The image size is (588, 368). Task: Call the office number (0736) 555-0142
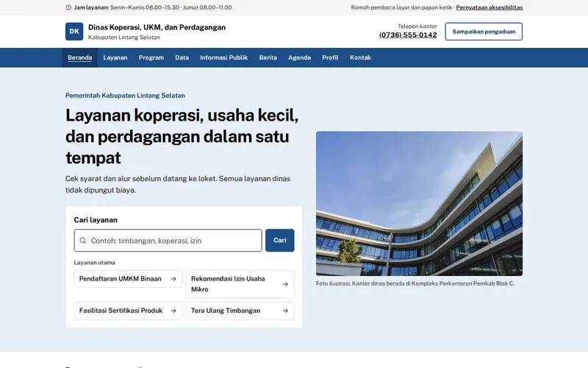click(x=408, y=35)
